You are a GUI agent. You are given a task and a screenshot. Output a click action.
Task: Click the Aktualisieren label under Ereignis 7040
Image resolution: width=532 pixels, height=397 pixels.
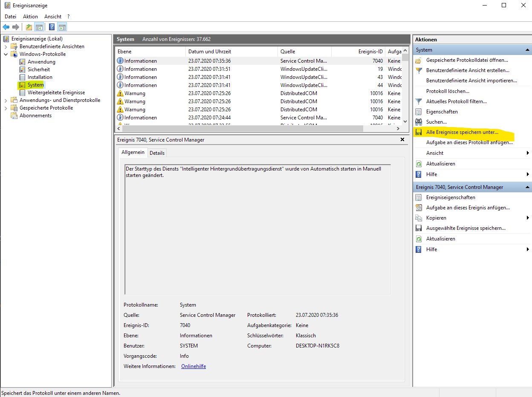(441, 239)
